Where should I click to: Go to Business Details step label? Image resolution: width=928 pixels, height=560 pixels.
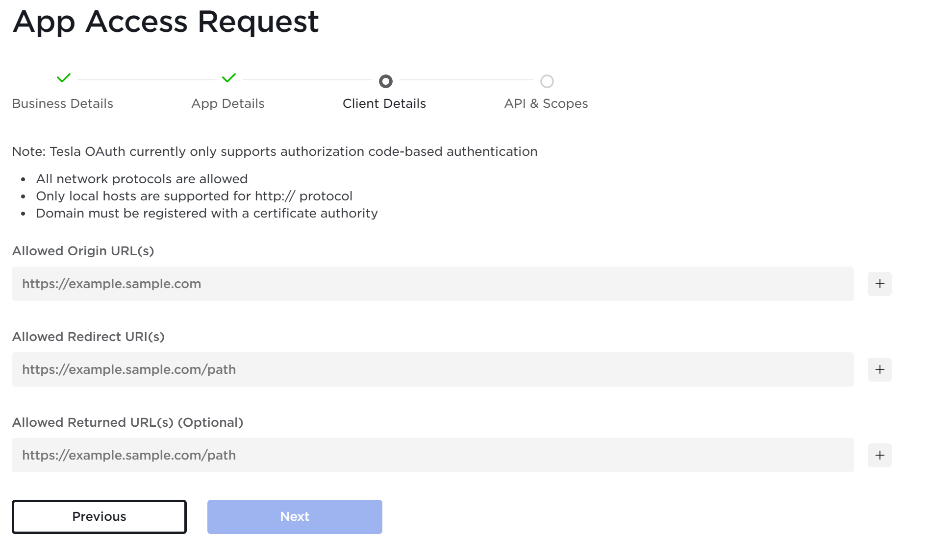click(63, 103)
